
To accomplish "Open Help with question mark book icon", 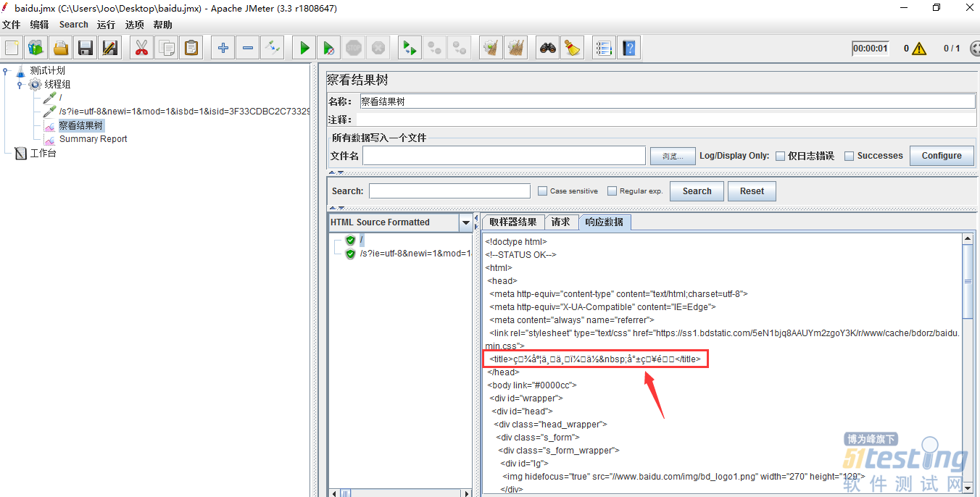I will tap(629, 49).
